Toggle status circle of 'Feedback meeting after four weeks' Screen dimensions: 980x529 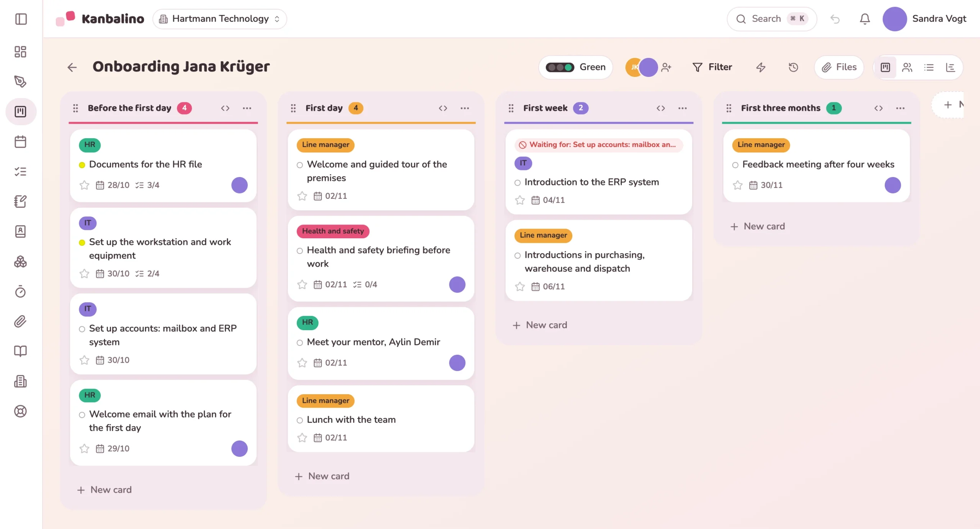coord(735,165)
